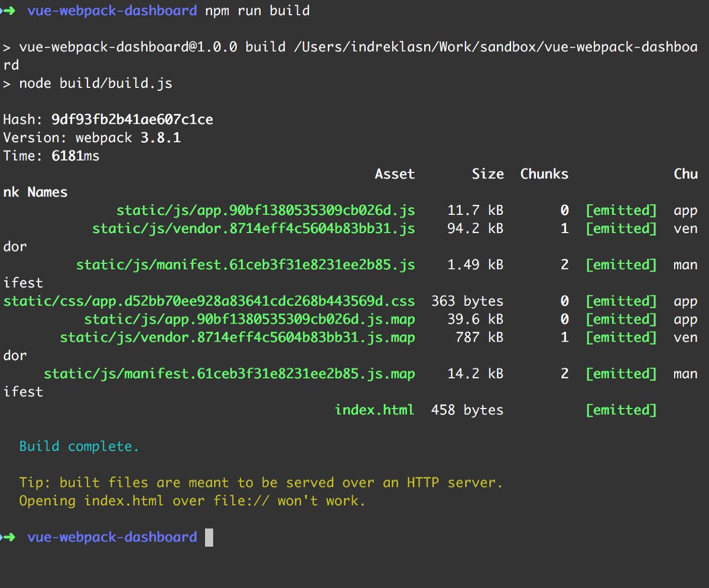709x588 pixels.
Task: Click the typed command npm run build
Action: (x=257, y=11)
